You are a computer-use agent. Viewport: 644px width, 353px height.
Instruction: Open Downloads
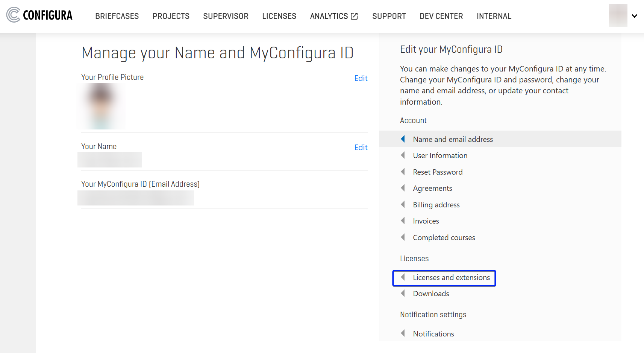pos(431,294)
